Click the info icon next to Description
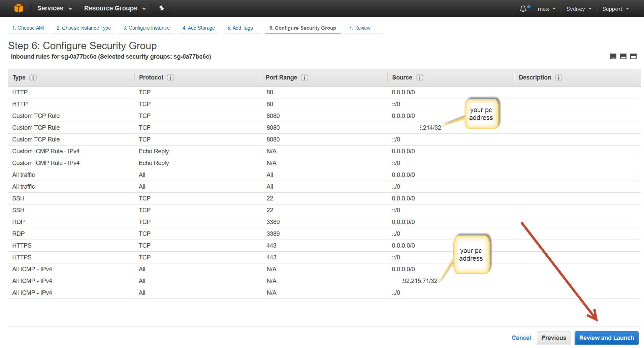 (x=558, y=77)
